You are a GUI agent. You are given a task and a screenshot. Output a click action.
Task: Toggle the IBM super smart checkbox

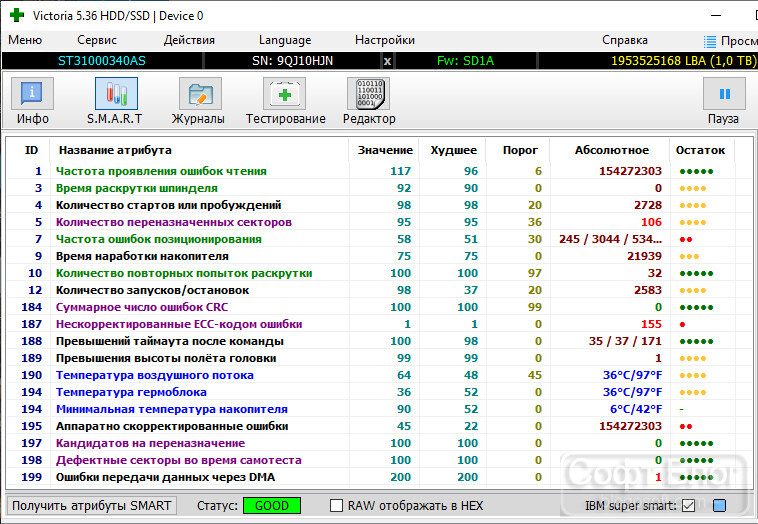pos(688,506)
